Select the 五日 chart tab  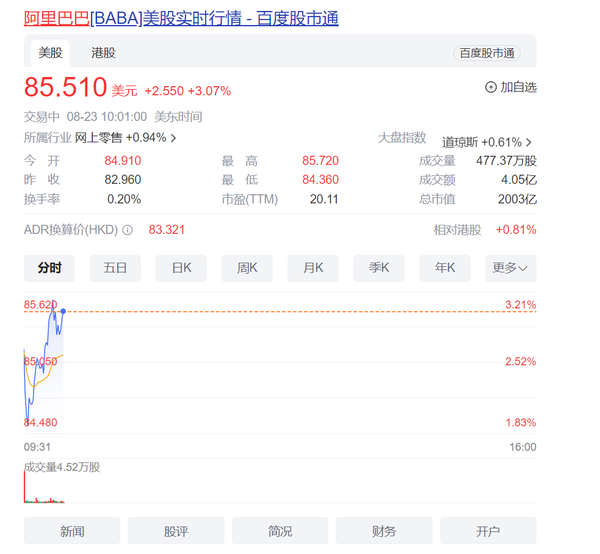point(115,268)
